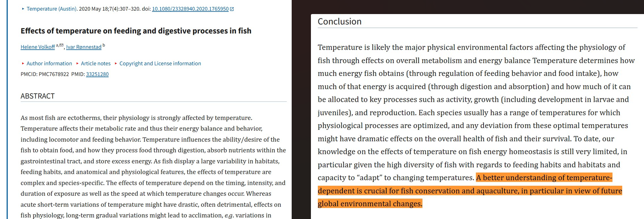This screenshot has width=644, height=219.
Task: Click the red arrow before Temperature (Austin)
Action: [23, 9]
